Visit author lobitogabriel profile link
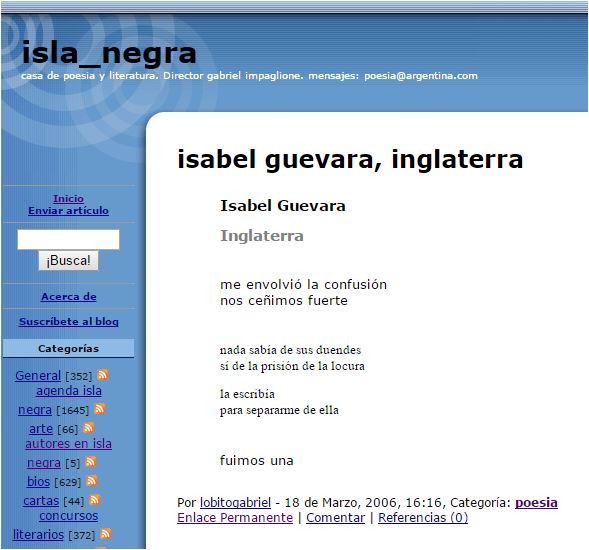This screenshot has width=589, height=550. coord(235,502)
